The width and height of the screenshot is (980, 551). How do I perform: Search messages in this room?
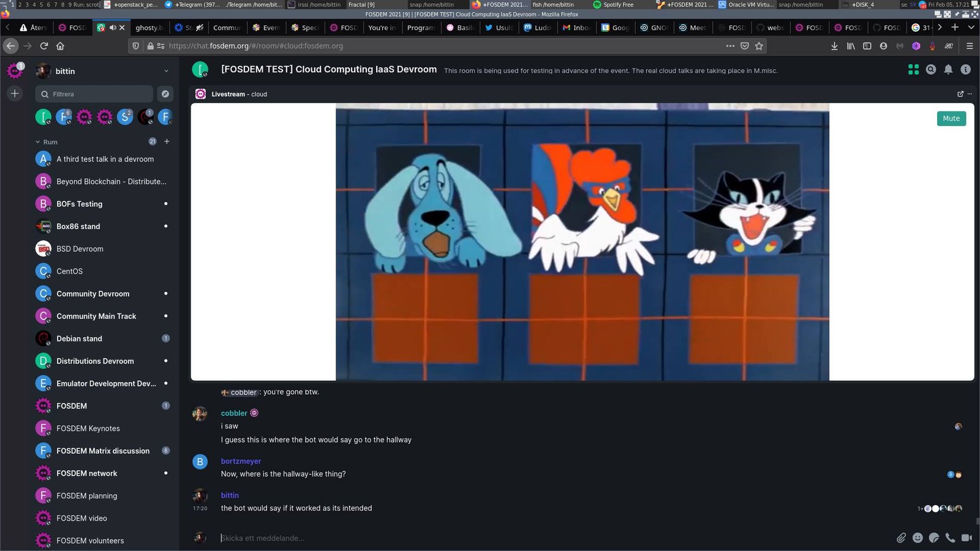point(931,70)
